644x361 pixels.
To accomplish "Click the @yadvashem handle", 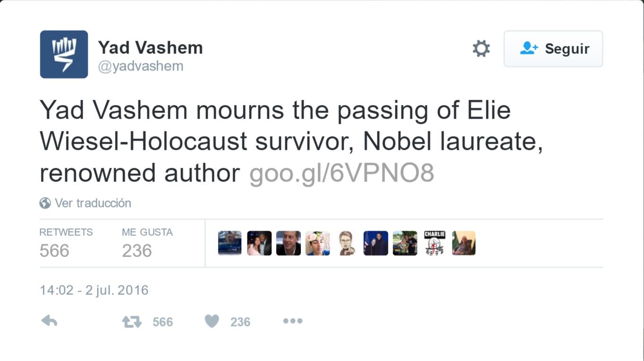I will pyautogui.click(x=141, y=66).
